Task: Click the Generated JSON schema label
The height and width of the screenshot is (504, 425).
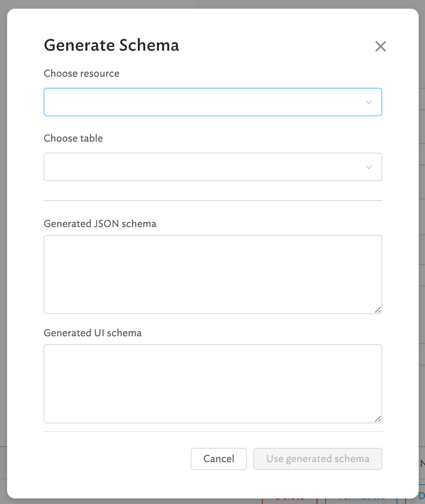Action: coord(100,224)
